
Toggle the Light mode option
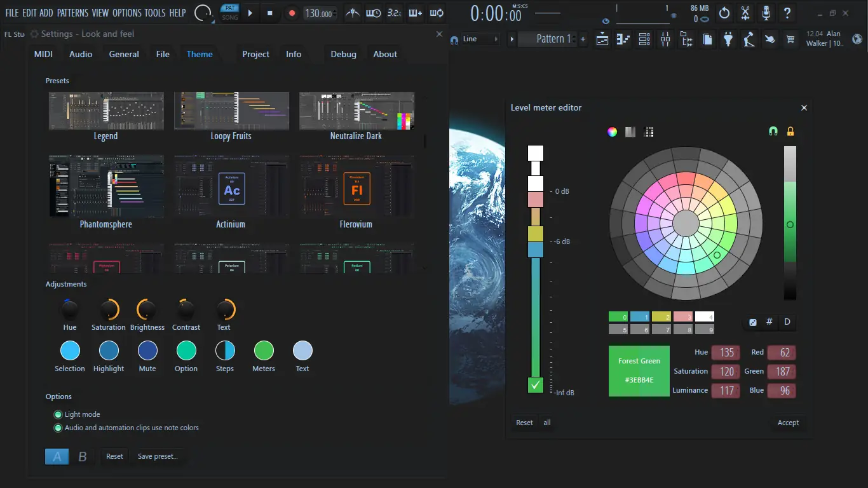[58, 414]
